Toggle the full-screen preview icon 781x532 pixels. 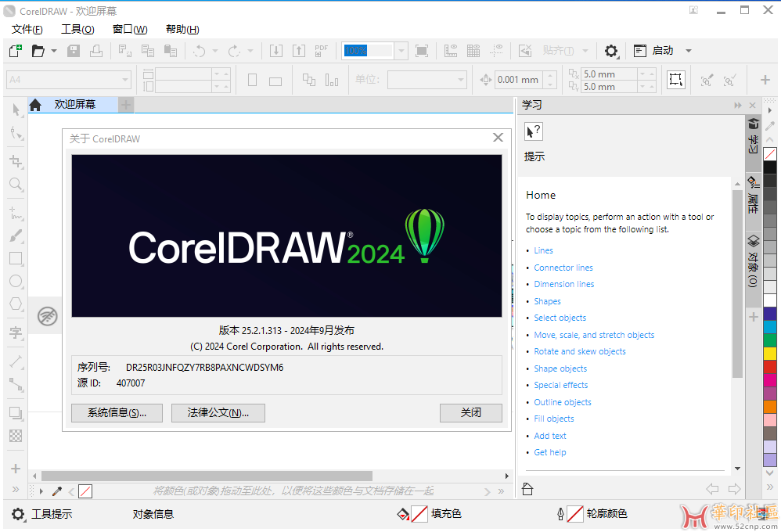422,50
